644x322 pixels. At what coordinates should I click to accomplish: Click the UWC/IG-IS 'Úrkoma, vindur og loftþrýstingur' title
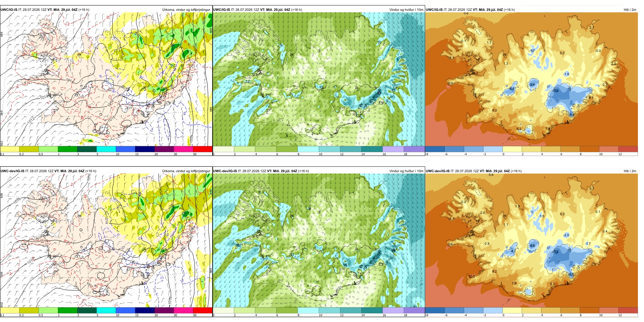186,10
